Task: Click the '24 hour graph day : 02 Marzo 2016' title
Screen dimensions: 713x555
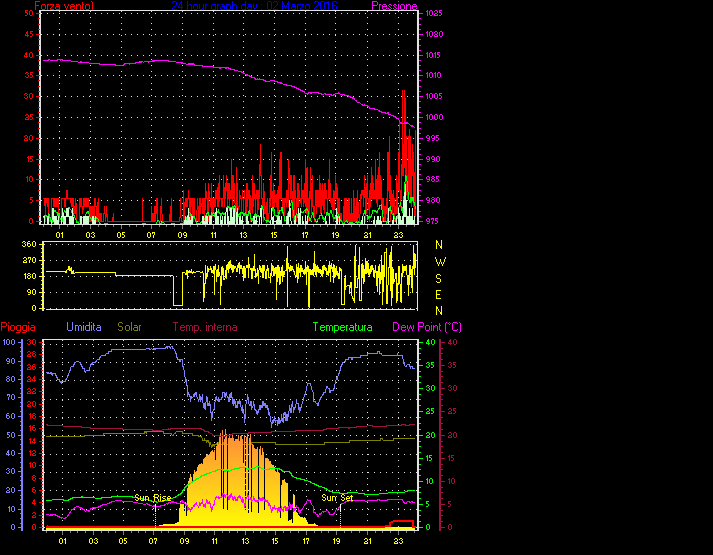Action: (254, 6)
